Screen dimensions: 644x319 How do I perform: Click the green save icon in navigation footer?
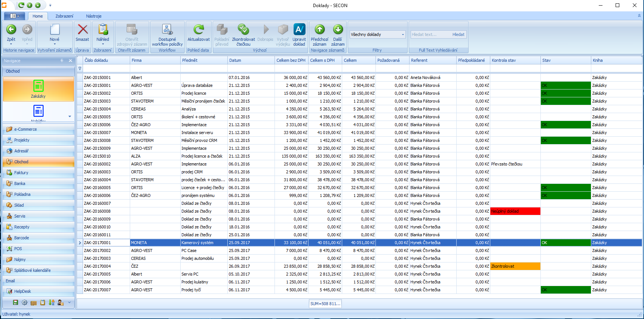click(15, 303)
